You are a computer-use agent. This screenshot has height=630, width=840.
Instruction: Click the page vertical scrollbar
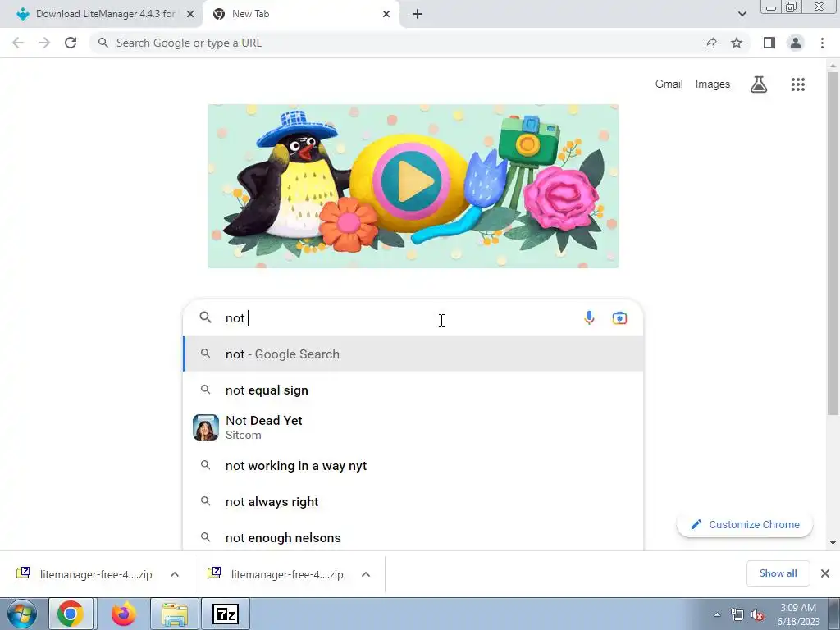(833, 244)
